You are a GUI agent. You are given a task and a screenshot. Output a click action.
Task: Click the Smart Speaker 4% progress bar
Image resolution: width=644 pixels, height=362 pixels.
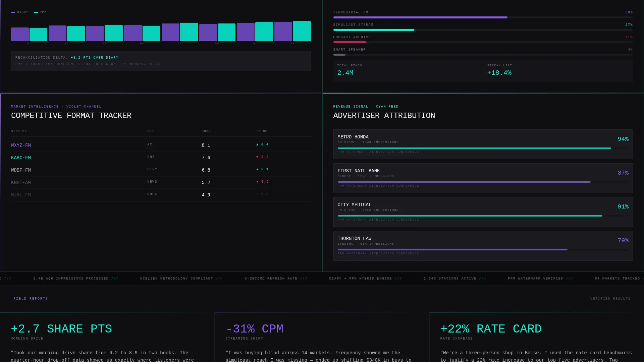coord(483,55)
